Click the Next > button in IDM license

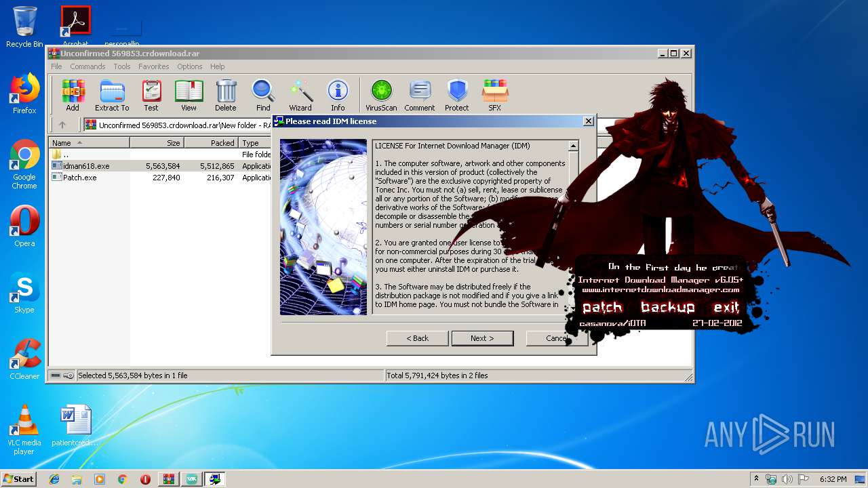(x=482, y=338)
